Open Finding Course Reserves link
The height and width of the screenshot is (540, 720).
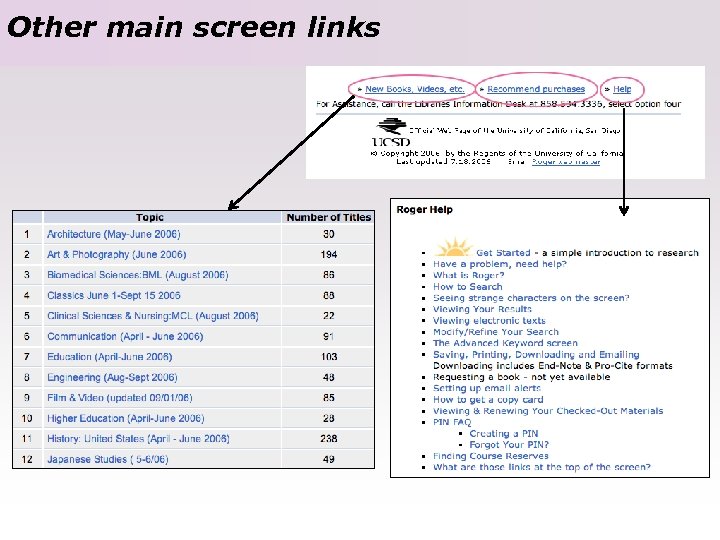[x=490, y=456]
